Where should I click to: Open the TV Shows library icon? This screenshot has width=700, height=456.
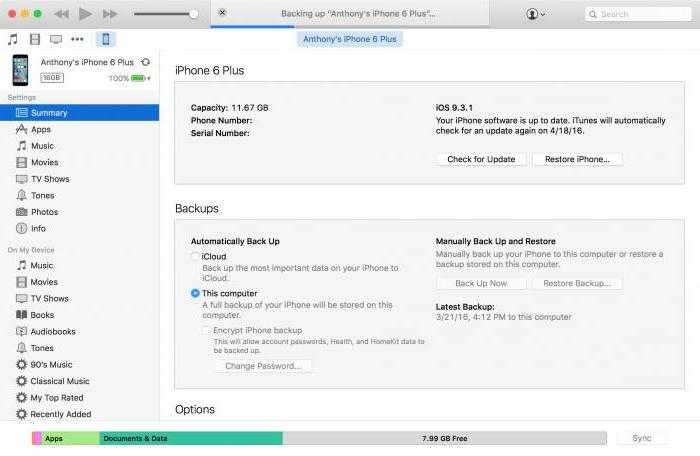(x=56, y=39)
